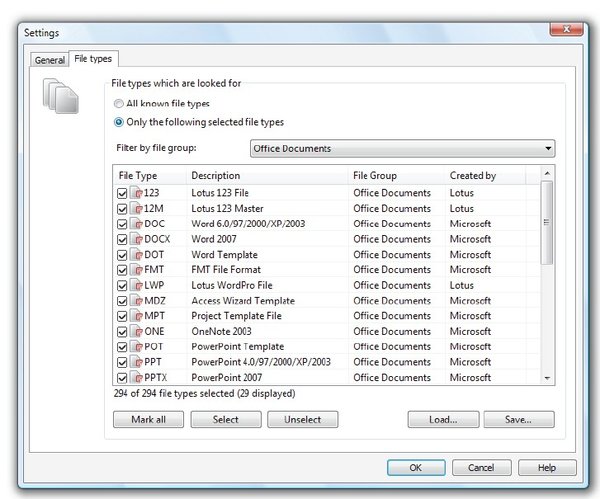Viewport: 600px width, 499px height.
Task: Click the file icon next to 123
Action: (x=136, y=193)
